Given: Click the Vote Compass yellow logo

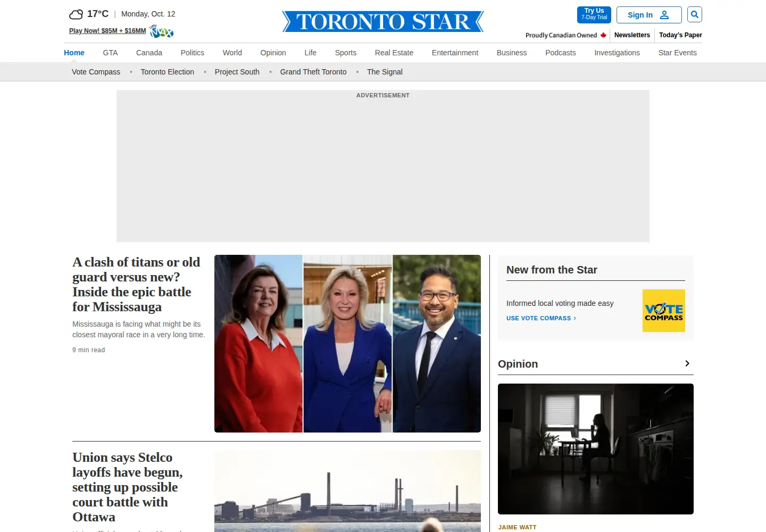Looking at the screenshot, I should coord(663,311).
